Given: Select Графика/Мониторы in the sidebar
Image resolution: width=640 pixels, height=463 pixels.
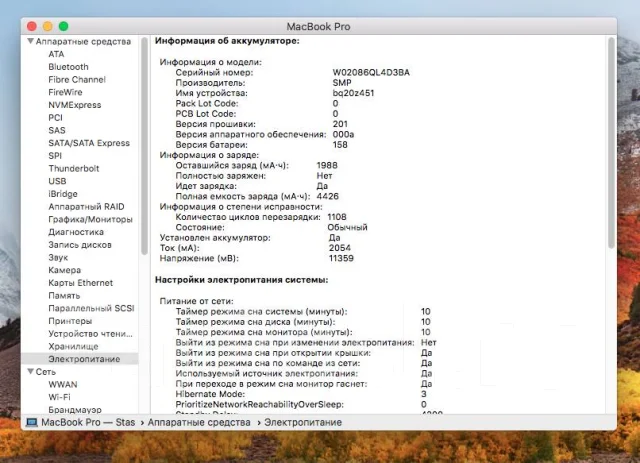Looking at the screenshot, I should [90, 219].
